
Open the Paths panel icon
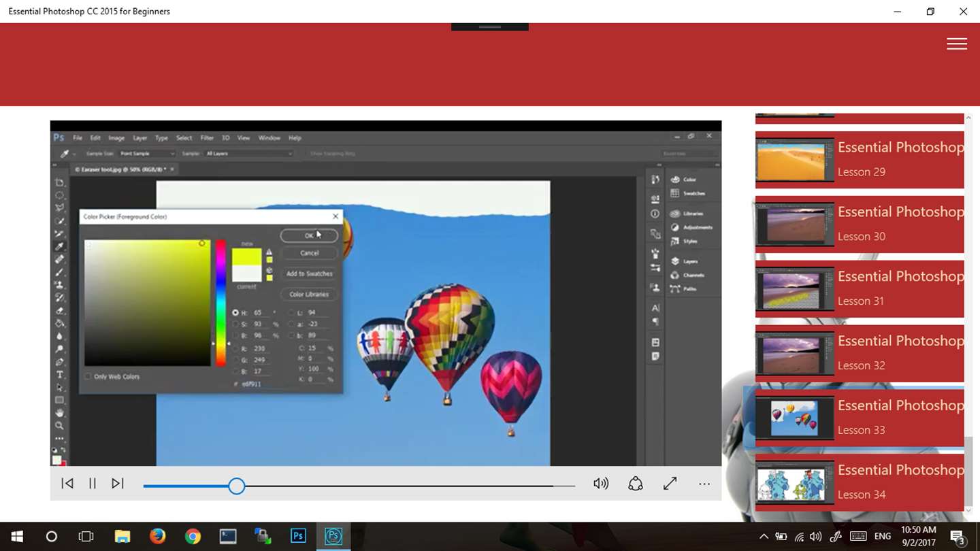click(675, 288)
